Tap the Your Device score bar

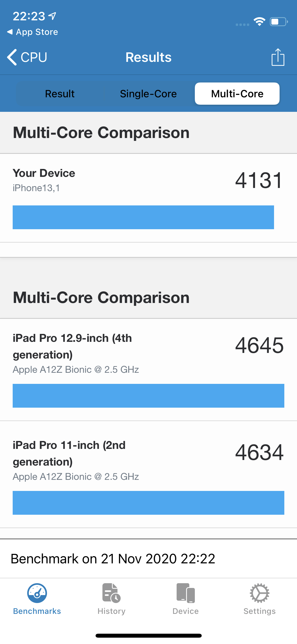pos(143,217)
